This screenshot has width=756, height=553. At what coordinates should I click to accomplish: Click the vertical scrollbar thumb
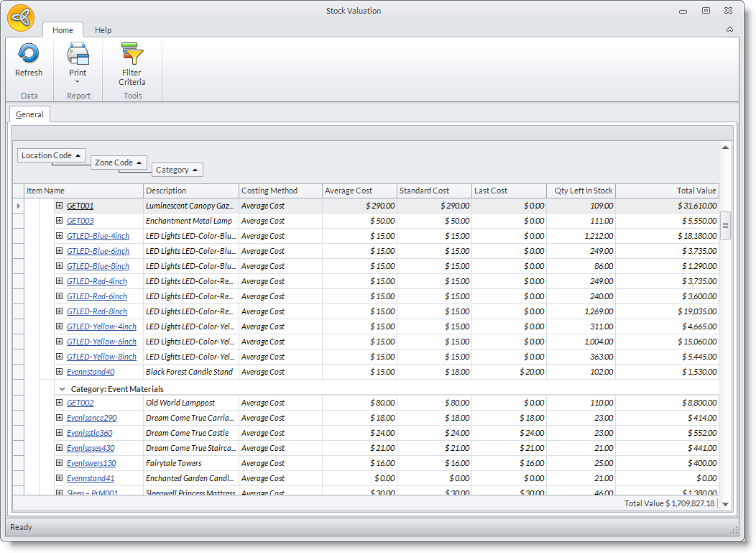tap(725, 225)
